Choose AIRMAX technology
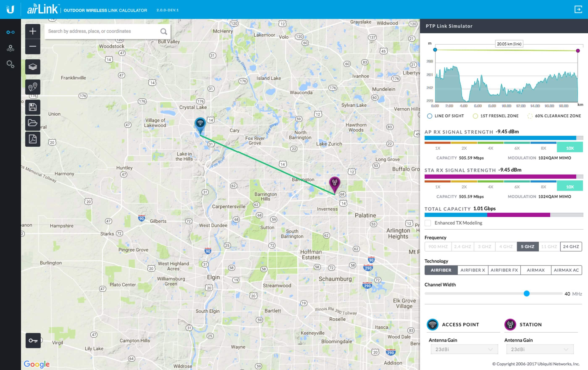 coord(536,270)
